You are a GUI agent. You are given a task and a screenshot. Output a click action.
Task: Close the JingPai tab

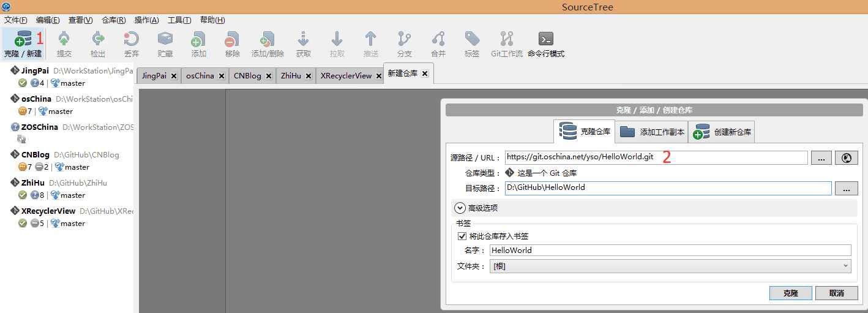pyautogui.click(x=174, y=76)
